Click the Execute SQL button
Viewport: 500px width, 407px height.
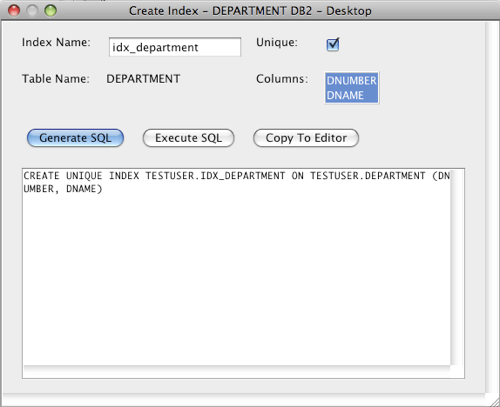[189, 138]
